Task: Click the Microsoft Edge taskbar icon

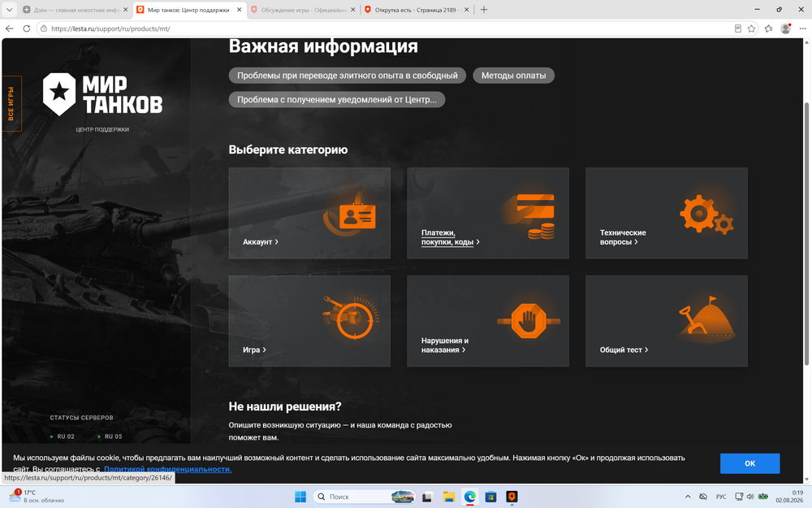Action: 469,497
